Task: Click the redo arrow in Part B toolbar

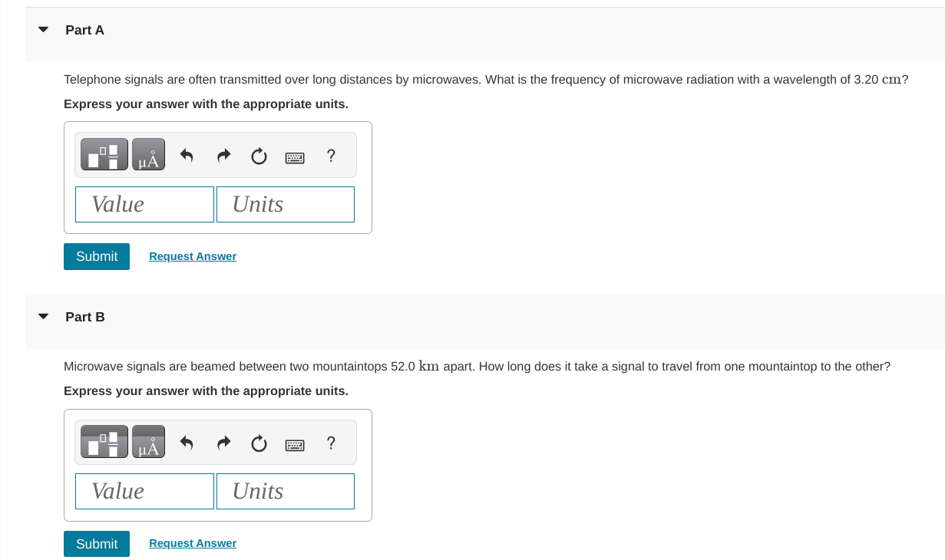Action: tap(223, 443)
